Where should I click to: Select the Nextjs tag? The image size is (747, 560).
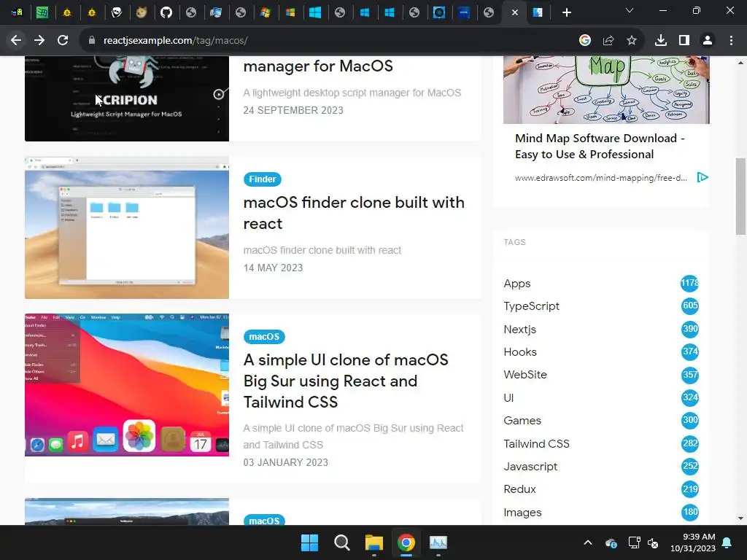click(x=519, y=329)
